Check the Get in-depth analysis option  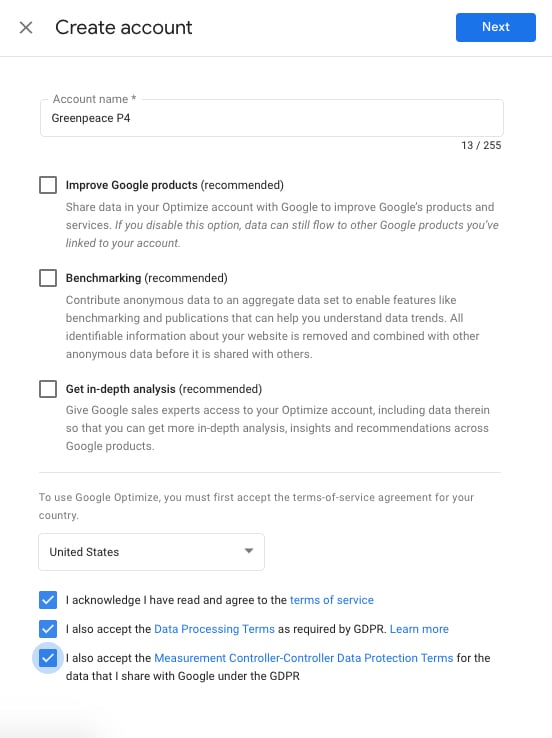[x=48, y=389]
